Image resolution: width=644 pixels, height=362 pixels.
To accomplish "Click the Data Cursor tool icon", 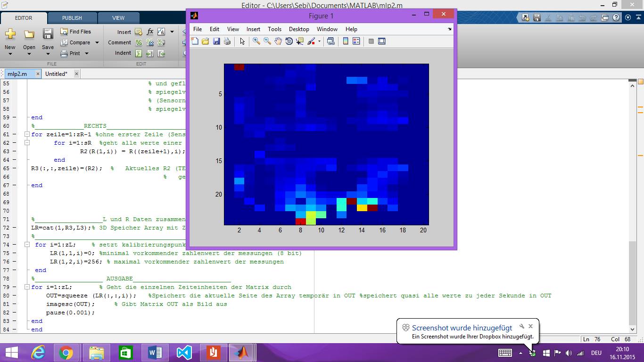I will [x=300, y=41].
